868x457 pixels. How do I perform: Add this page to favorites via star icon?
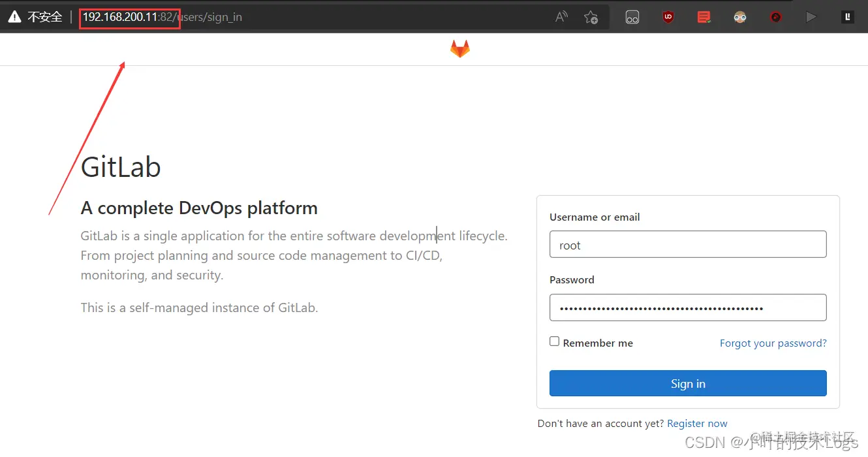(x=591, y=18)
